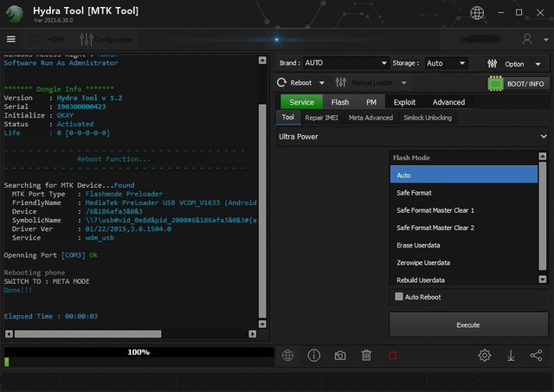Switch to the Service tab
This screenshot has height=392, width=554.
click(x=301, y=102)
